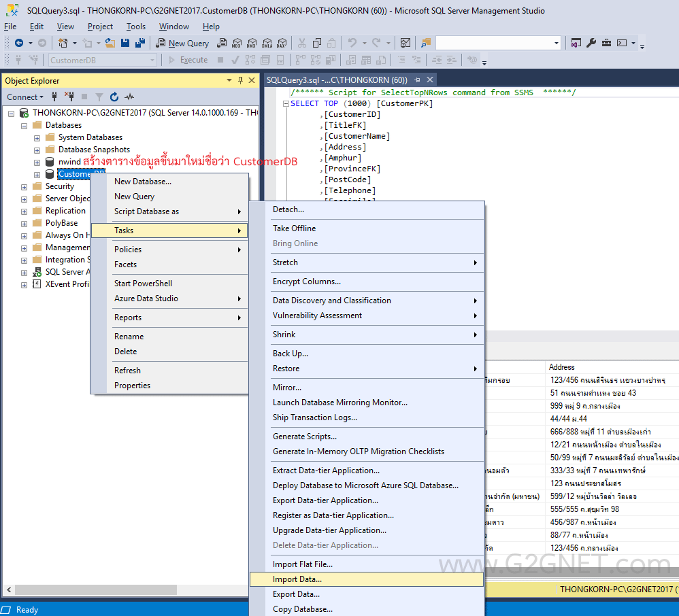Choose Back Up... from Tasks submenu
Viewport: 679px width, 616px height.
366,354
